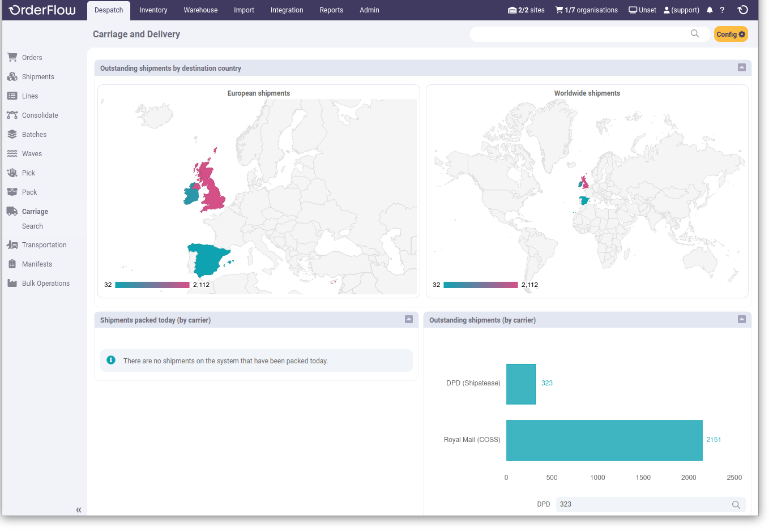The height and width of the screenshot is (532, 773).
Task: Open Shipments from the sidebar icon
Action: click(12, 76)
